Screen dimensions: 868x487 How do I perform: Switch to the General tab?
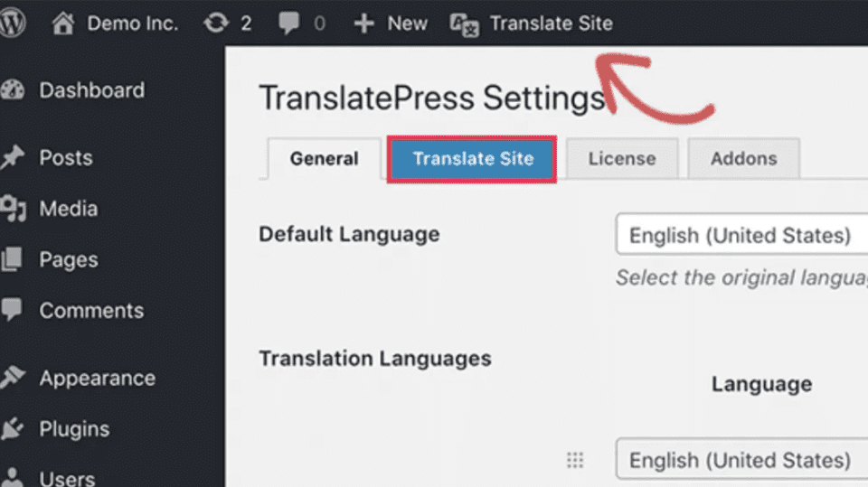[325, 159]
